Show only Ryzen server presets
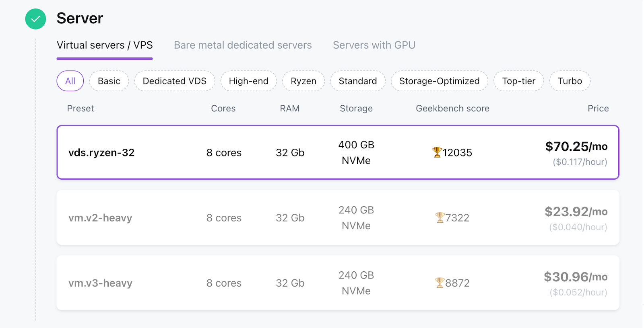This screenshot has width=644, height=328. coord(303,81)
